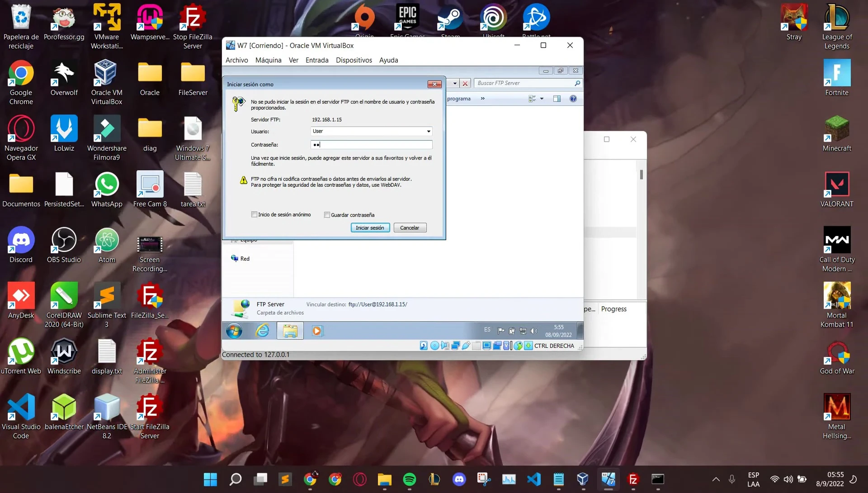Click the Iniciar sesión button

click(x=370, y=228)
